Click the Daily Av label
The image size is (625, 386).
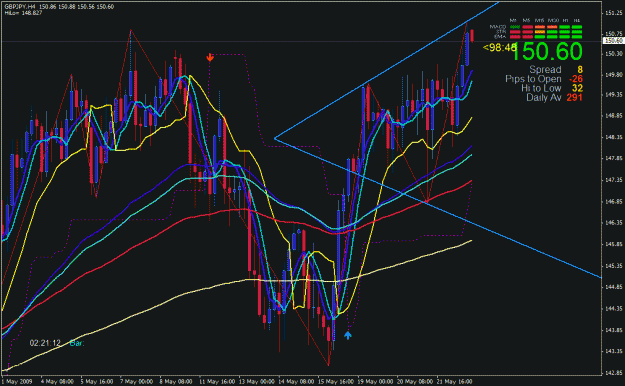coord(544,97)
